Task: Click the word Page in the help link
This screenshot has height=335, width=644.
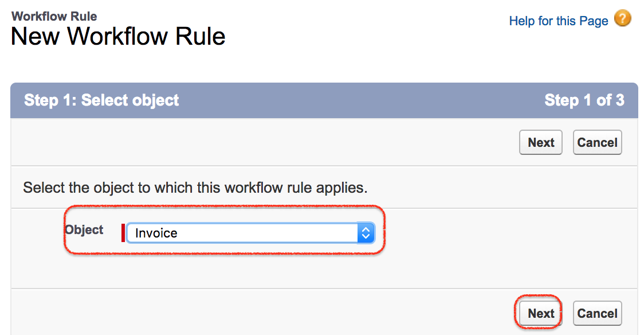Action: 594,21
